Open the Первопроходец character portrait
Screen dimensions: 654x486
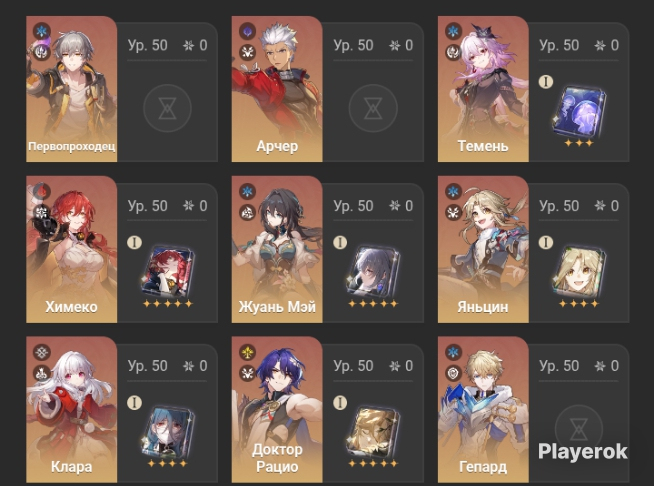(71, 89)
